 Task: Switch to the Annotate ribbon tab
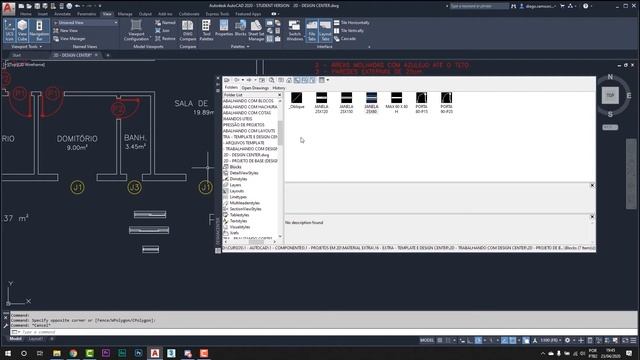(62, 14)
